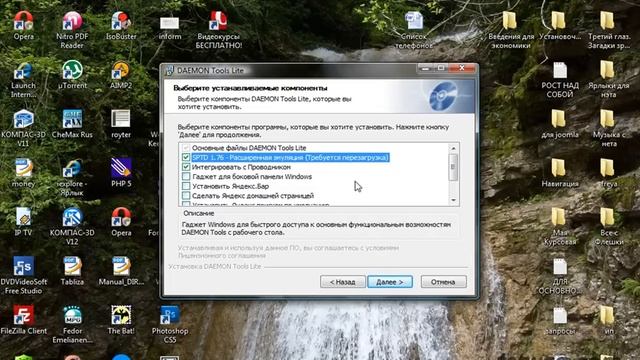The image size is (640, 360).
Task: Click the freya folder icon
Action: (x=609, y=173)
